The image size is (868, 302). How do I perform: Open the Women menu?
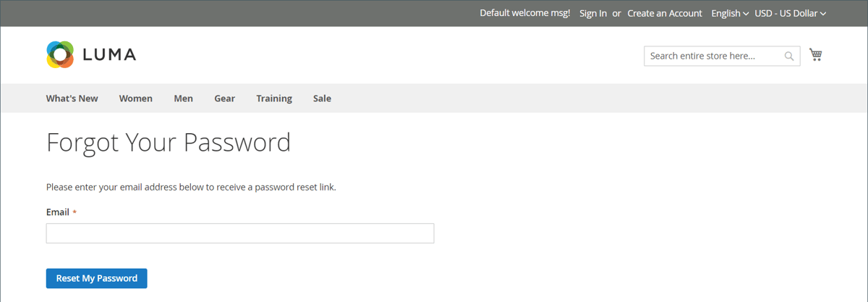[136, 98]
